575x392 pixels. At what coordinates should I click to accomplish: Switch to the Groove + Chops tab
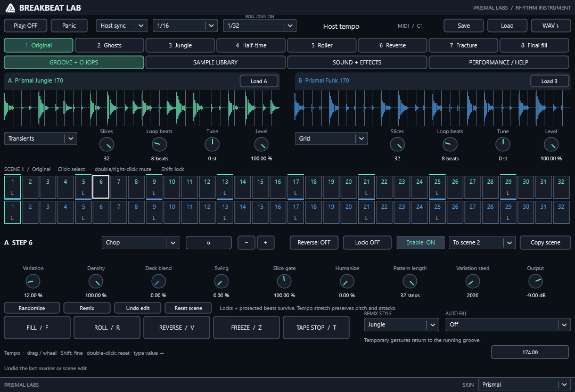73,62
